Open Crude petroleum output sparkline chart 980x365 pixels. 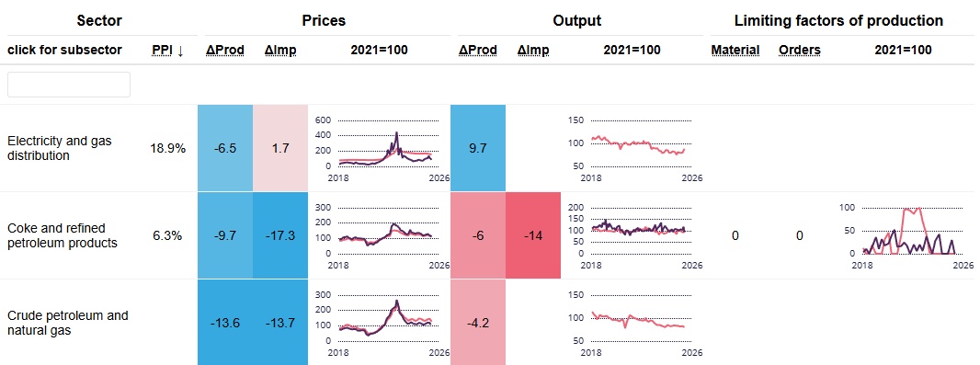pos(634,323)
